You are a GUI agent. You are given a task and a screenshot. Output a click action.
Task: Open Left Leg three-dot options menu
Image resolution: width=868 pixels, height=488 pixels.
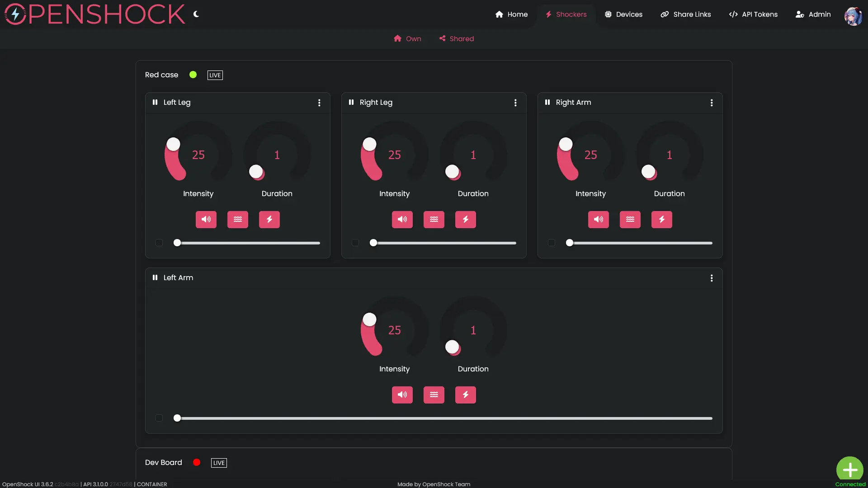click(319, 103)
